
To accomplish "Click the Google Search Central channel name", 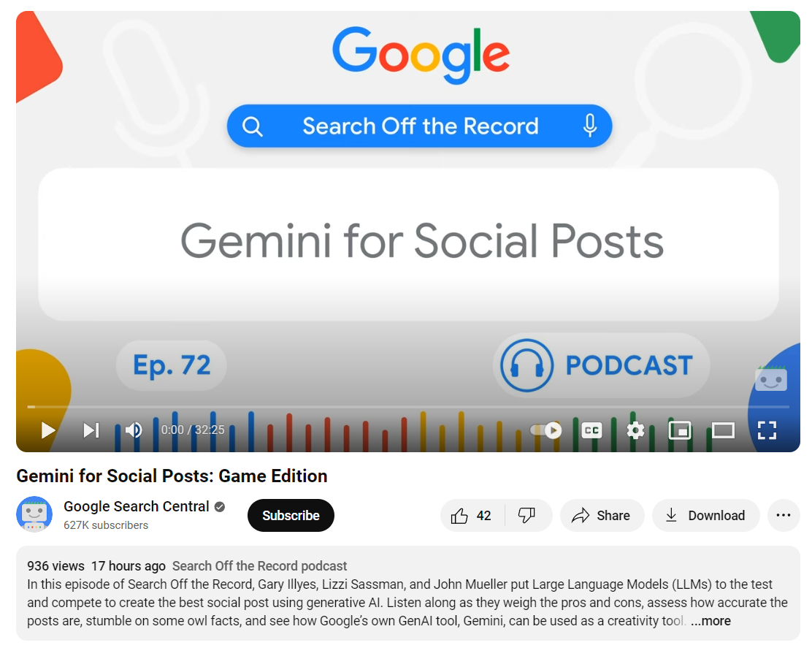I will tap(137, 506).
